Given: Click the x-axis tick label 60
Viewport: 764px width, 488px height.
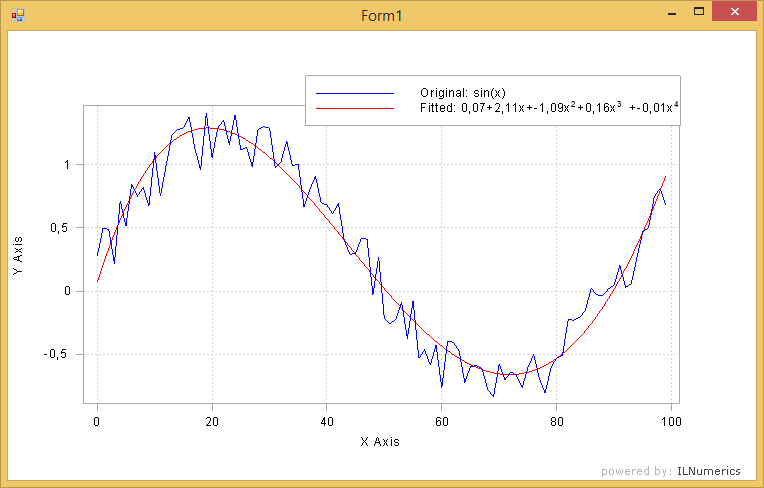Looking at the screenshot, I should coord(441,422).
